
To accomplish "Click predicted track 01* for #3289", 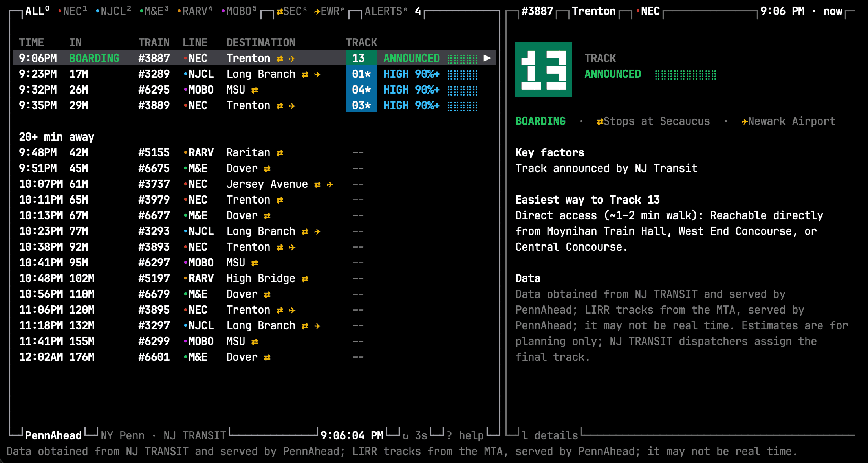I will [361, 74].
